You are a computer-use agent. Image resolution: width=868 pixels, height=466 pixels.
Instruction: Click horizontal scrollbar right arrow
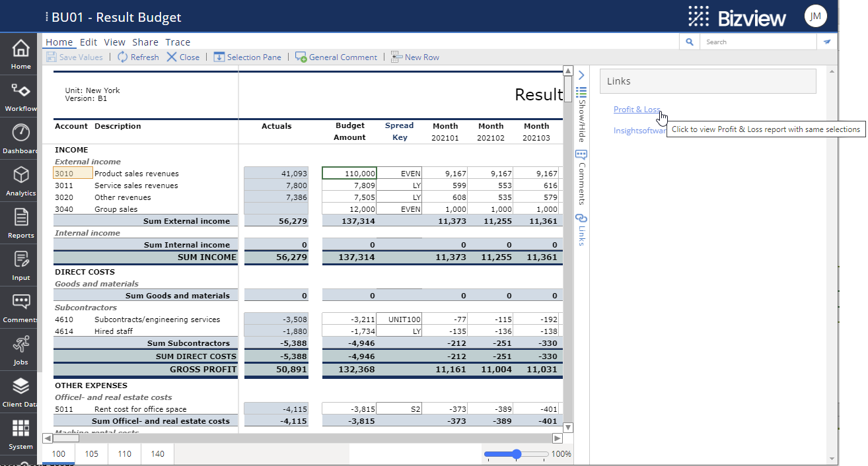pyautogui.click(x=558, y=438)
